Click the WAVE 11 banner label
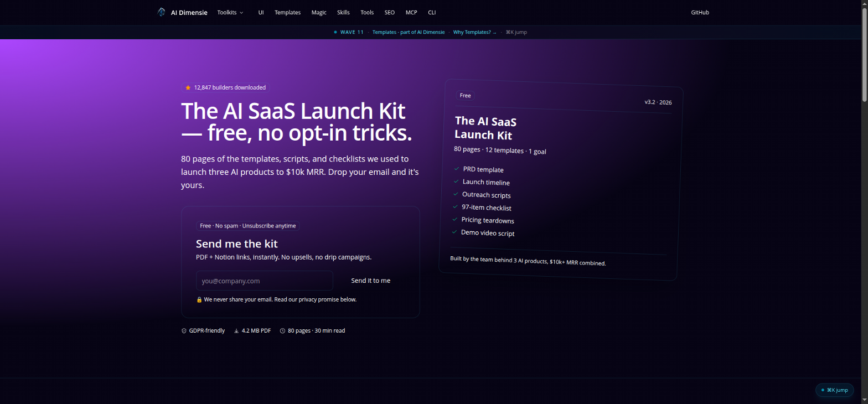The height and width of the screenshot is (404, 868). click(x=352, y=32)
